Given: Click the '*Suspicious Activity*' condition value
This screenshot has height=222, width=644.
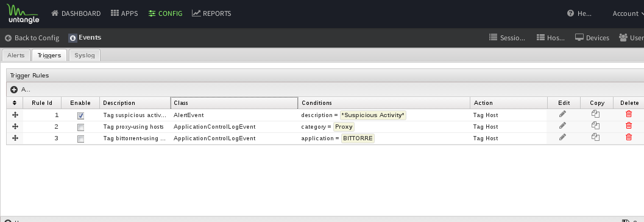Looking at the screenshot, I should (x=373, y=115).
